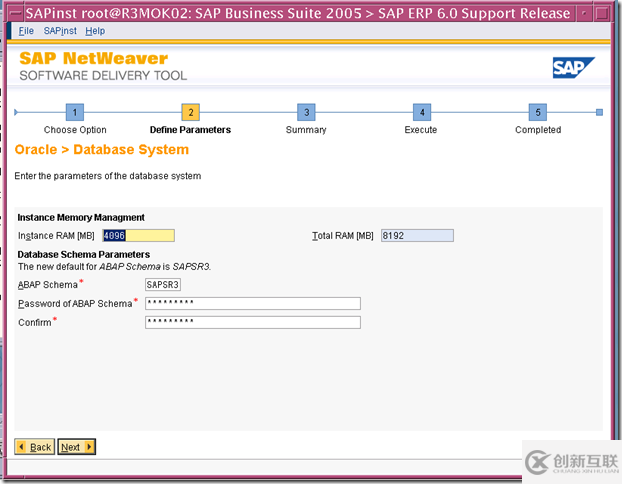Click the Instance RAM [MB] field
Image resolution: width=622 pixels, height=484 pixels.
138,236
